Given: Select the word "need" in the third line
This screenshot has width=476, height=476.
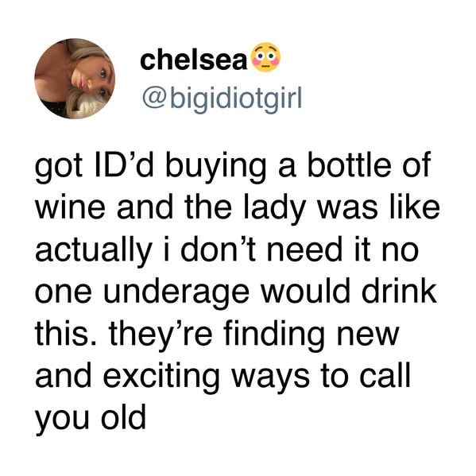Looking at the screenshot, I should click(x=304, y=250).
